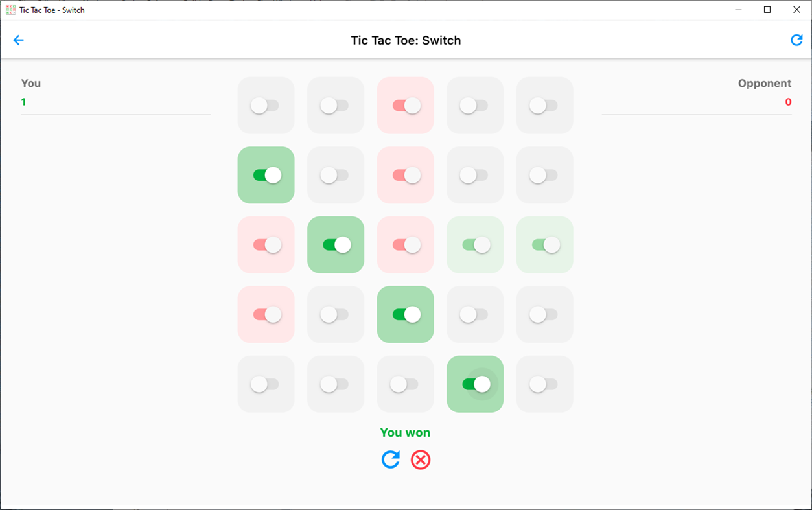Flip the top-left switch in the grid
Screen dimensions: 812x510
click(x=266, y=105)
